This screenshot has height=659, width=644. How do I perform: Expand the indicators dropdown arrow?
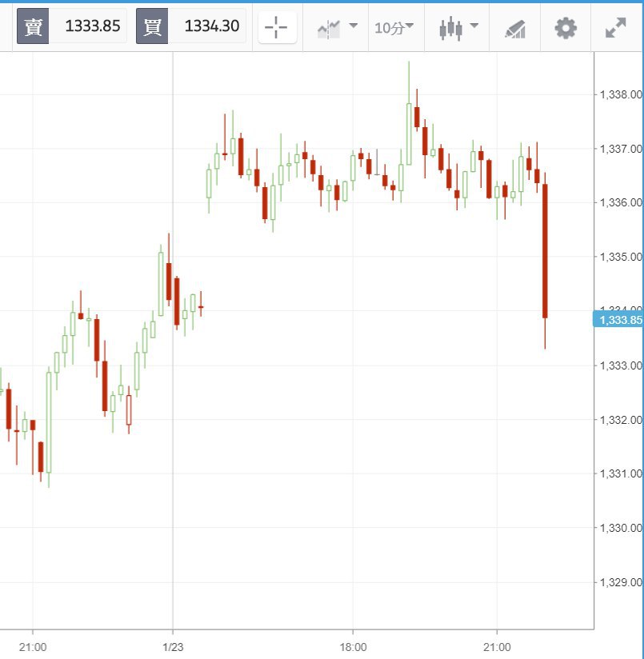click(354, 26)
